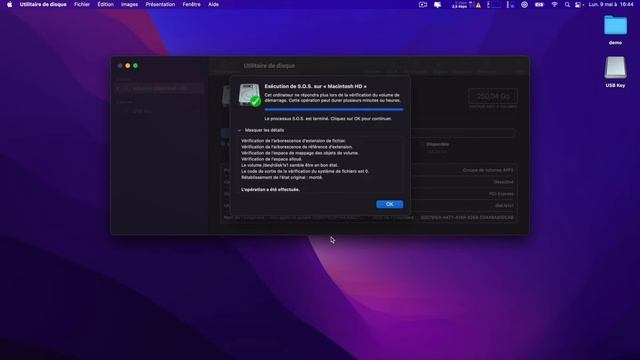Click 'Le volume semble être en bon état' line
The width and height of the screenshot is (640, 360).
click(x=289, y=165)
